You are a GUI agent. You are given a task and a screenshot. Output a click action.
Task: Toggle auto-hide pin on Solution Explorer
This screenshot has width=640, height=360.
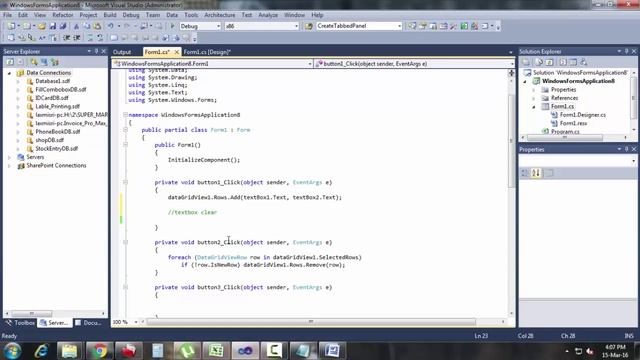point(627,51)
